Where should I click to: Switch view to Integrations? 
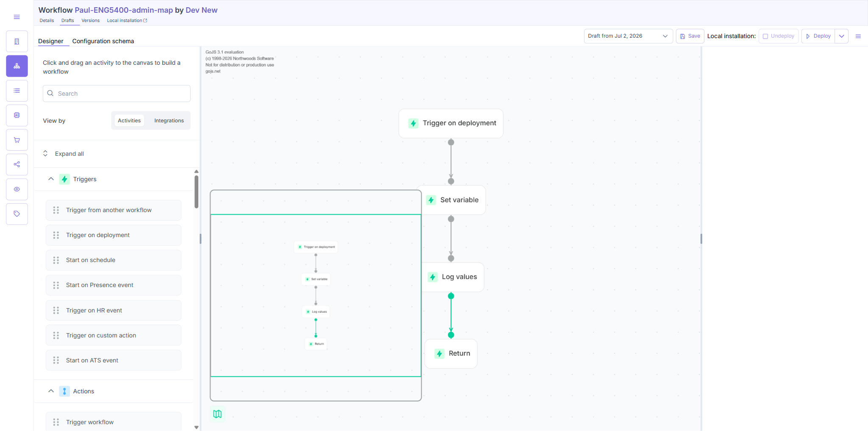point(169,121)
